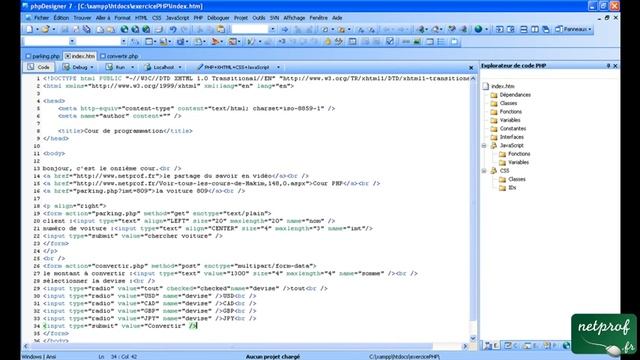Open the Édition menu
This screenshot has width=640, height=360.
coord(61,18)
